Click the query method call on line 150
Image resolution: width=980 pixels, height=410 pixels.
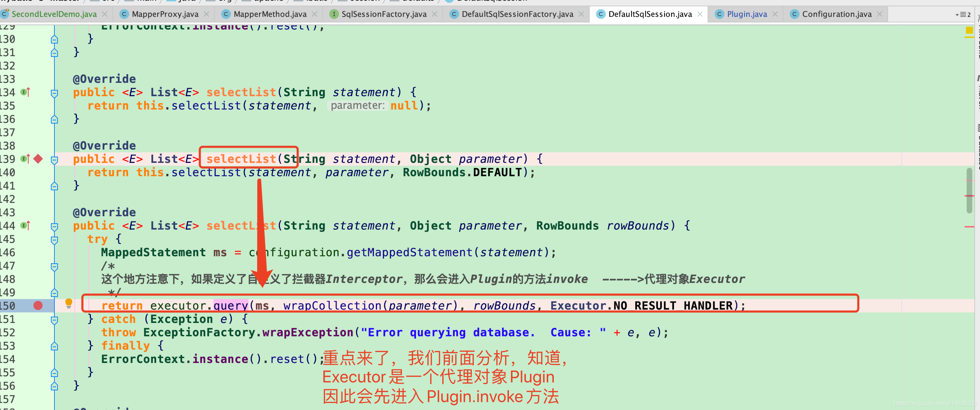(x=231, y=305)
